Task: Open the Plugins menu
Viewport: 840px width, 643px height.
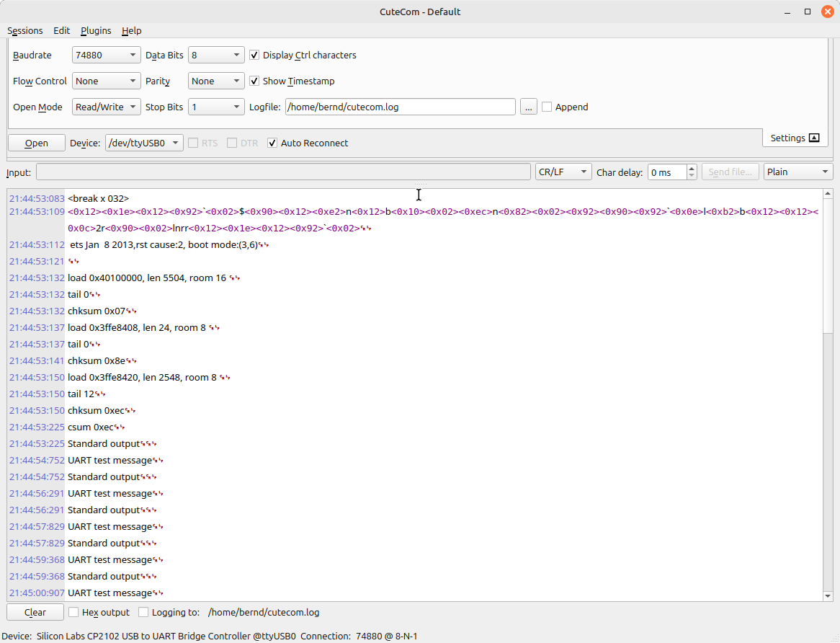Action: click(96, 30)
